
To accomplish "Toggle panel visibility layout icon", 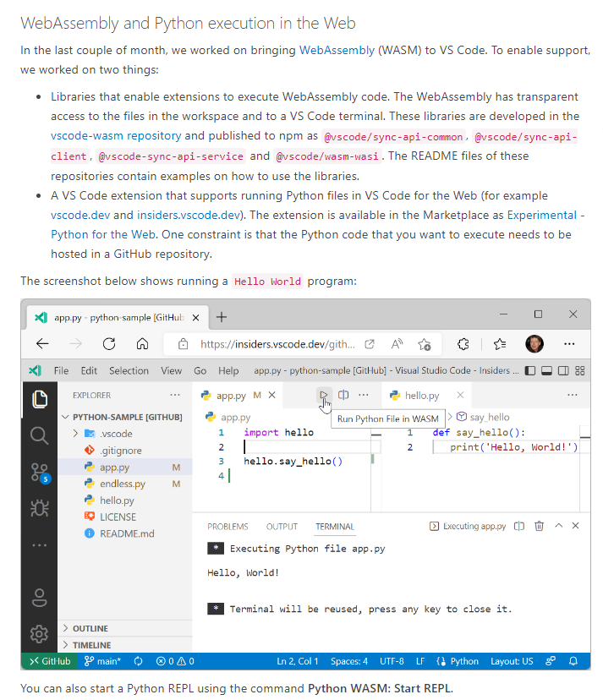I will 546,370.
